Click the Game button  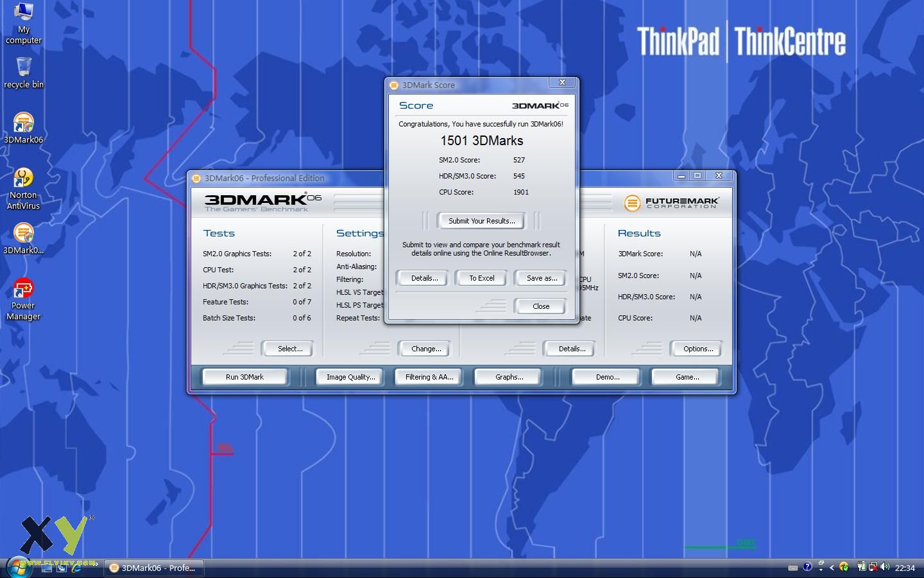point(687,377)
